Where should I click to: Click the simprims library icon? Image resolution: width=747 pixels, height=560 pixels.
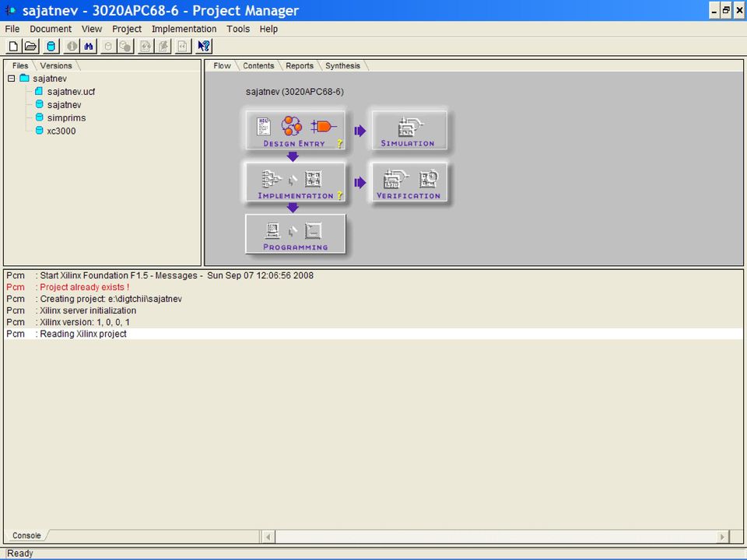[x=40, y=117]
